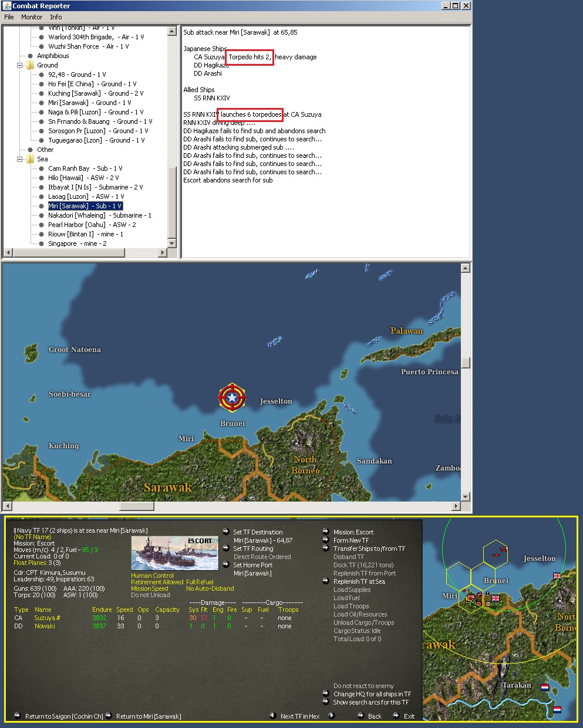Image resolution: width=583 pixels, height=728 pixels.
Task: Select Cam Ranh Bay - Sub report
Action: pyautogui.click(x=85, y=168)
